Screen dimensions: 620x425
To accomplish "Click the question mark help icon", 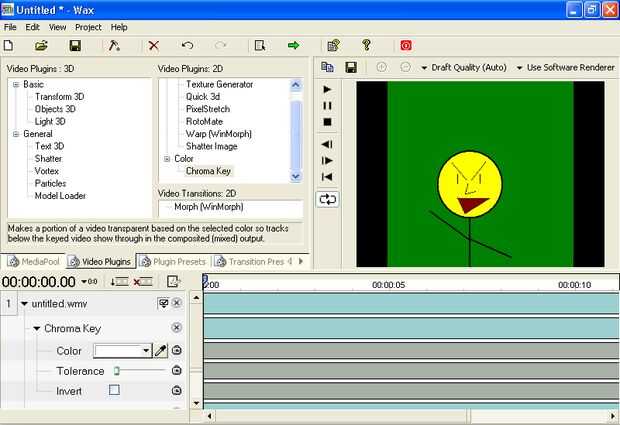I will click(367, 45).
